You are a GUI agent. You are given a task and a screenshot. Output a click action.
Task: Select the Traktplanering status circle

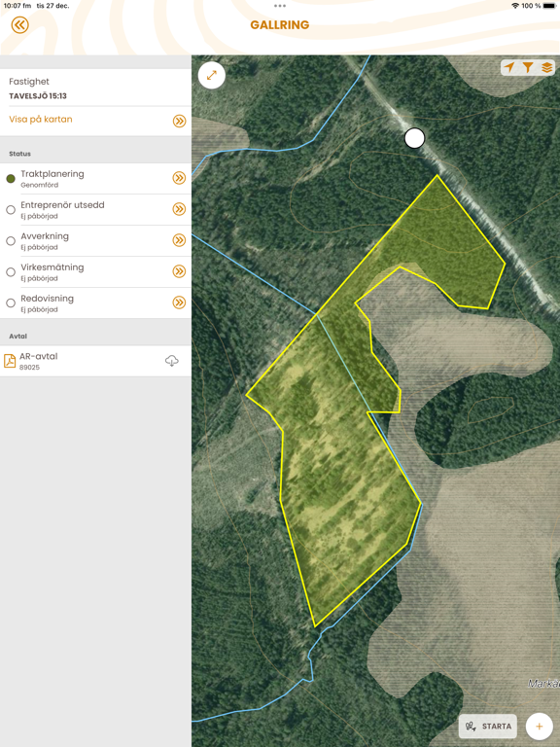[11, 179]
